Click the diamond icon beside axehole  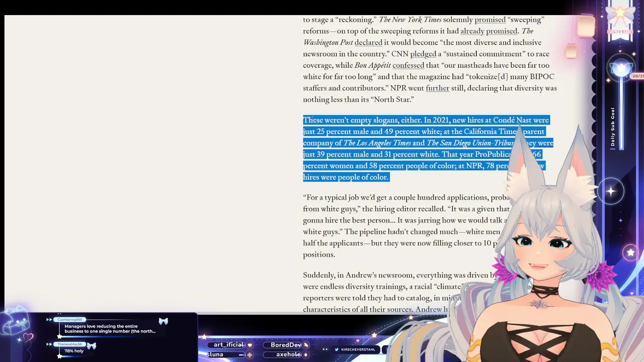click(306, 354)
